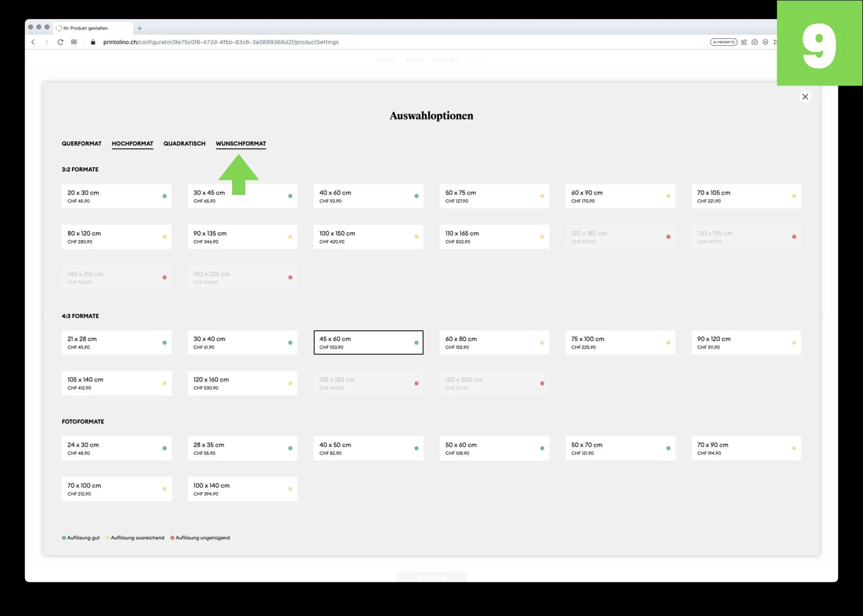Pick the 60 x 80 cm format

pos(494,342)
